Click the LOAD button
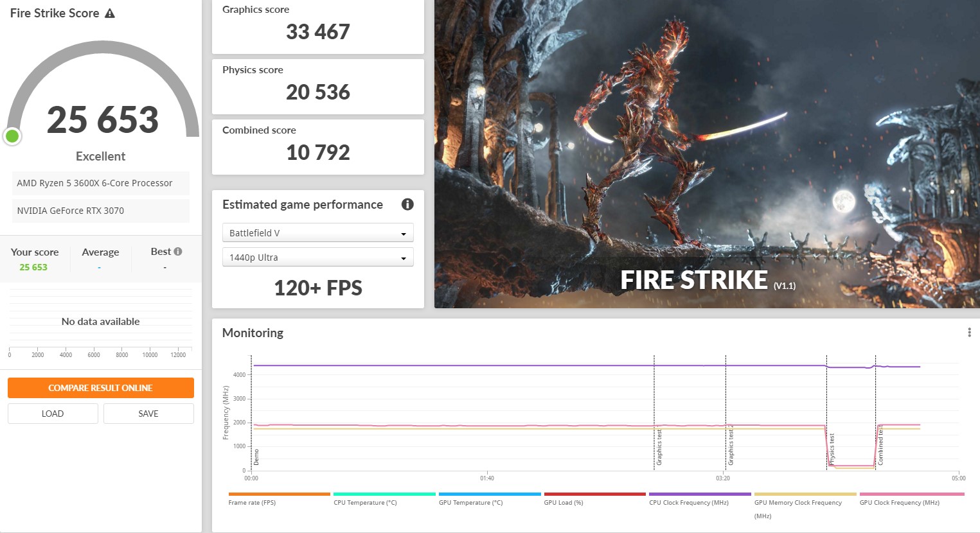 click(x=53, y=414)
